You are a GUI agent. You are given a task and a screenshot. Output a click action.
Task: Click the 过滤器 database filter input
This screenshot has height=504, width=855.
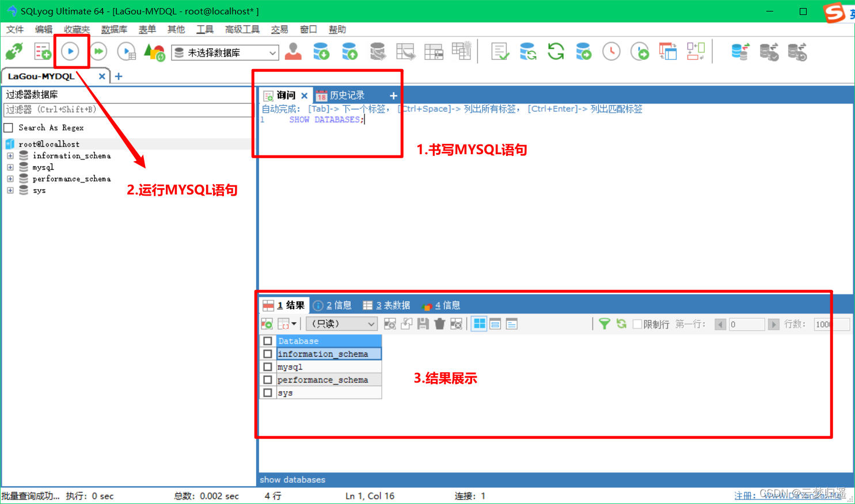point(127,109)
